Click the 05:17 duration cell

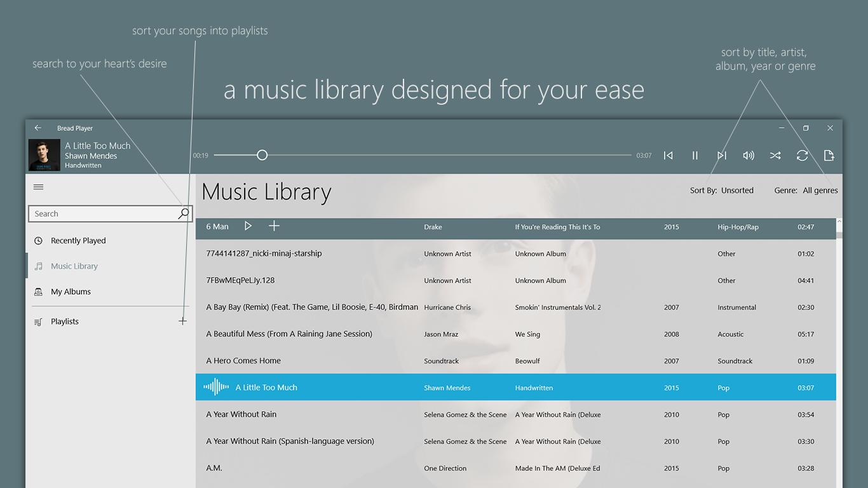[x=805, y=334]
